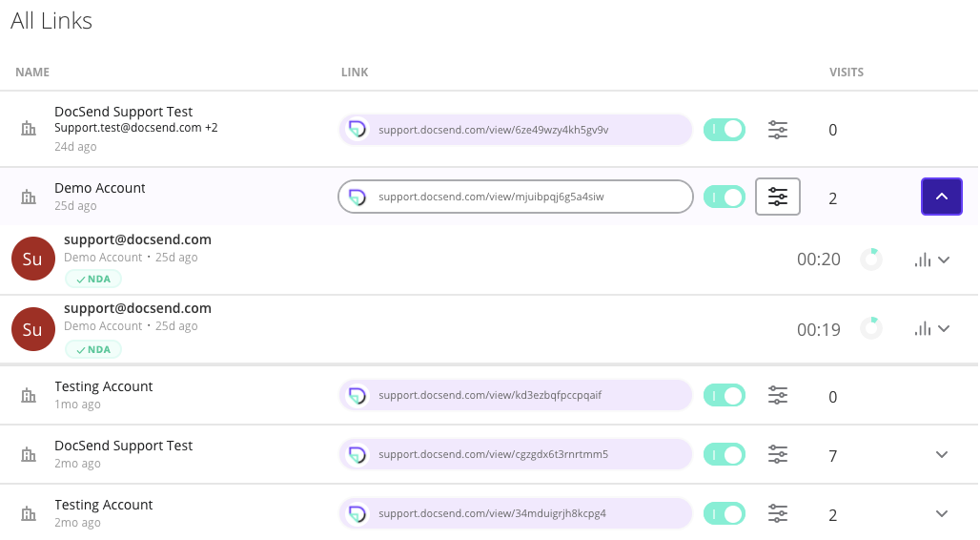Click support@docsend.com on the 00:19 visit
The width and height of the screenshot is (980, 540).
pos(137,308)
